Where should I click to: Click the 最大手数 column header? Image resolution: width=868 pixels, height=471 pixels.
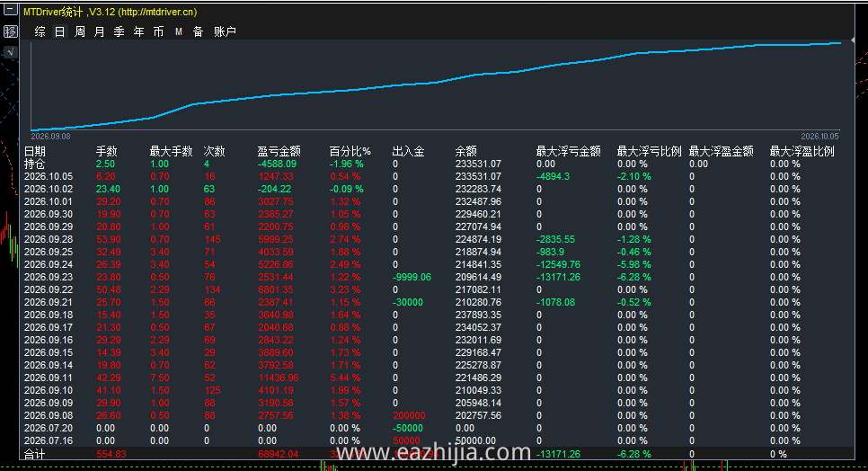pos(171,151)
